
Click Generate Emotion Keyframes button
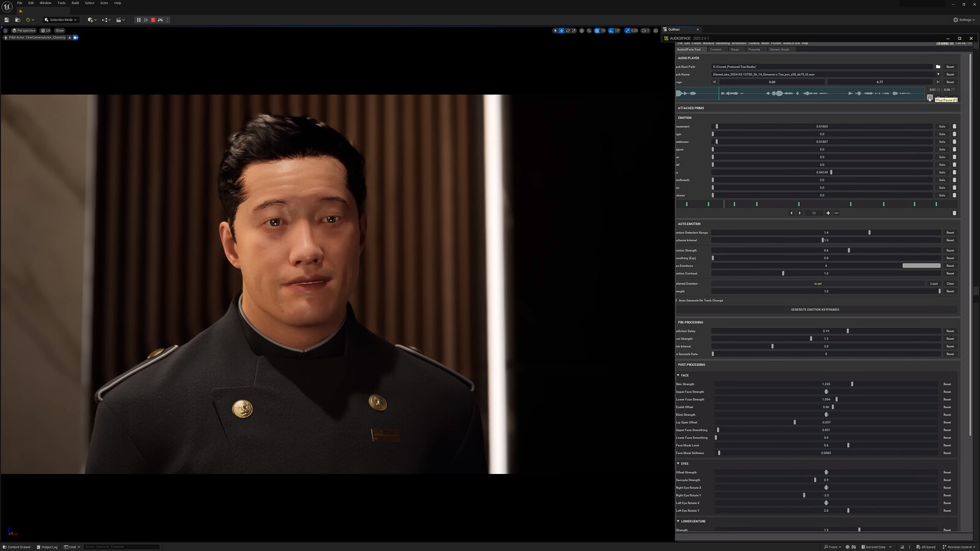pos(815,310)
